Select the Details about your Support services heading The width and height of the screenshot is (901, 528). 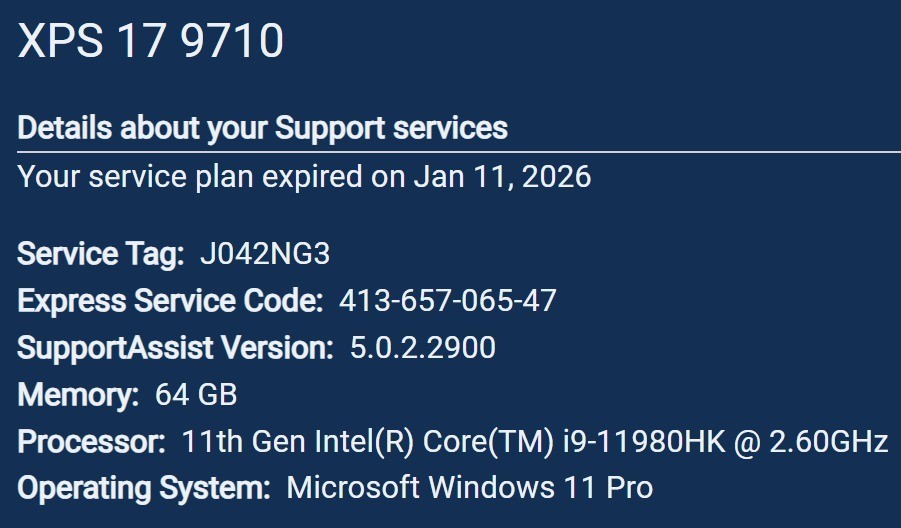point(263,128)
